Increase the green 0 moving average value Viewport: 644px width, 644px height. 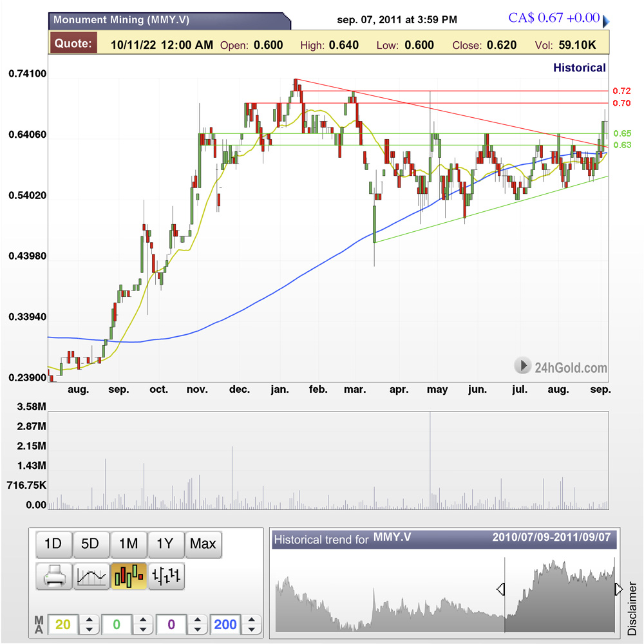click(x=143, y=620)
